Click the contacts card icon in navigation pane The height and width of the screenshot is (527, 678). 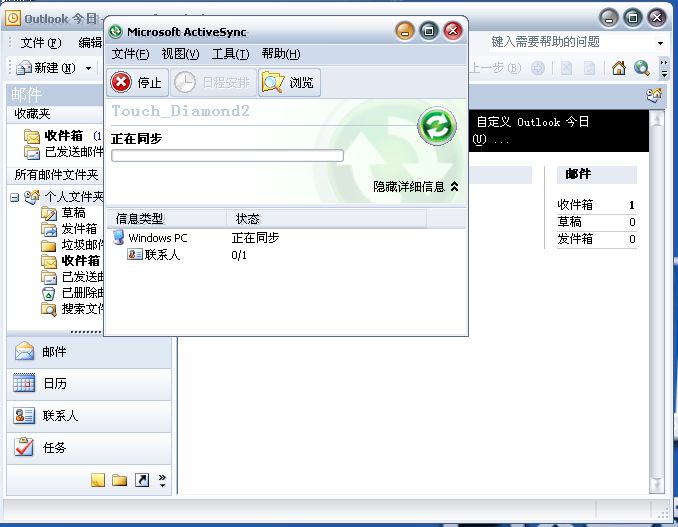[x=24, y=415]
